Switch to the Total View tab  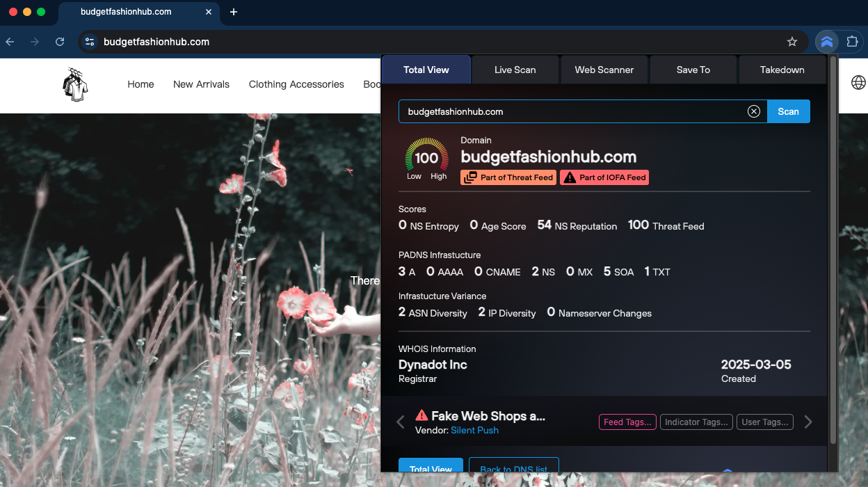click(x=426, y=70)
